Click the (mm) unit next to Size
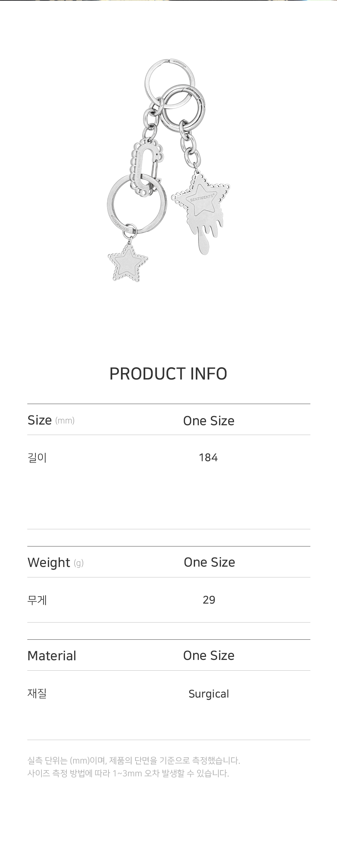The height and width of the screenshot is (868, 337). pyautogui.click(x=65, y=421)
